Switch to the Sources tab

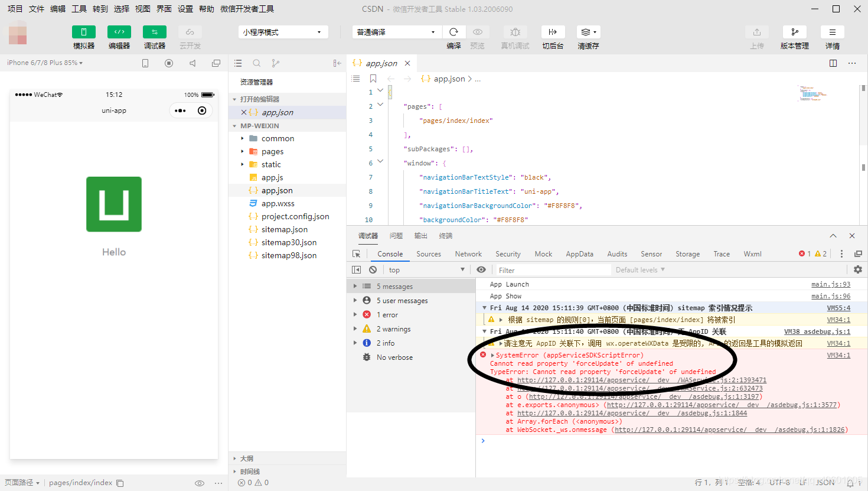point(429,254)
